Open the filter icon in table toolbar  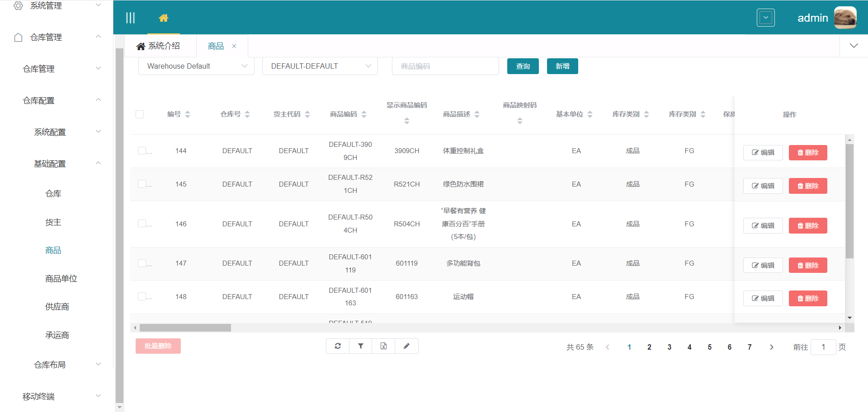[361, 346]
